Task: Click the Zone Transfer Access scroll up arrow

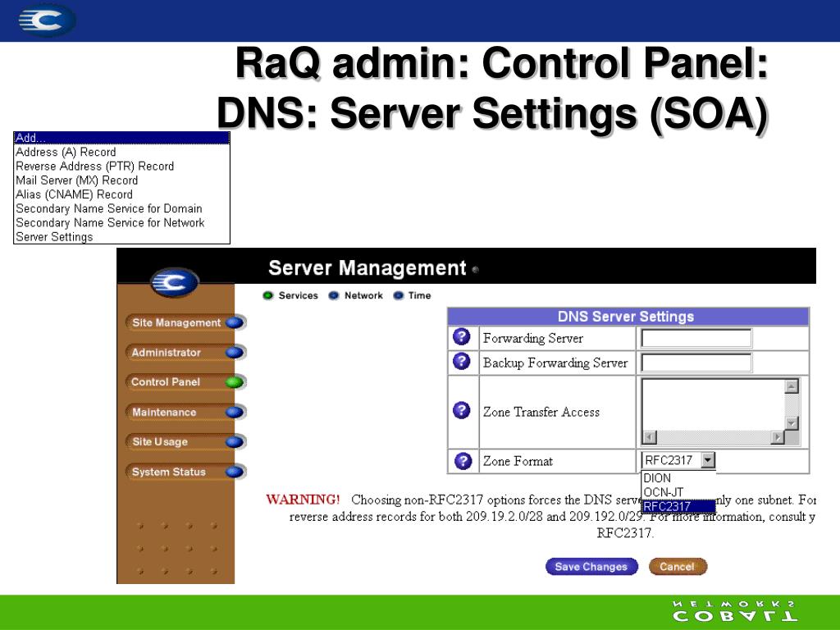Action: coord(792,386)
